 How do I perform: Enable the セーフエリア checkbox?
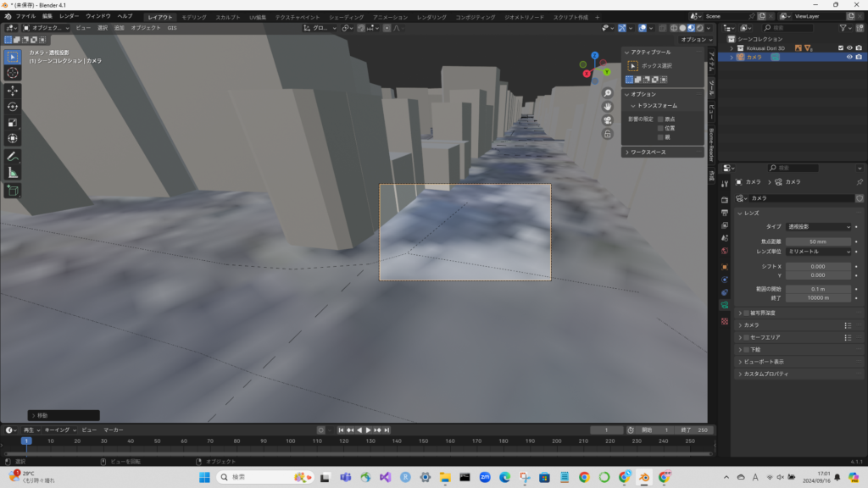point(747,337)
